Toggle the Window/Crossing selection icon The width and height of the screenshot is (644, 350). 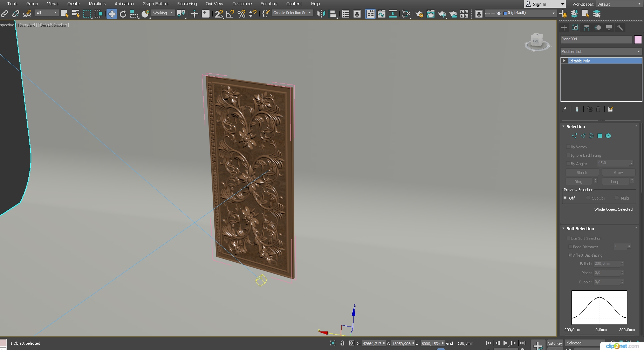(98, 14)
